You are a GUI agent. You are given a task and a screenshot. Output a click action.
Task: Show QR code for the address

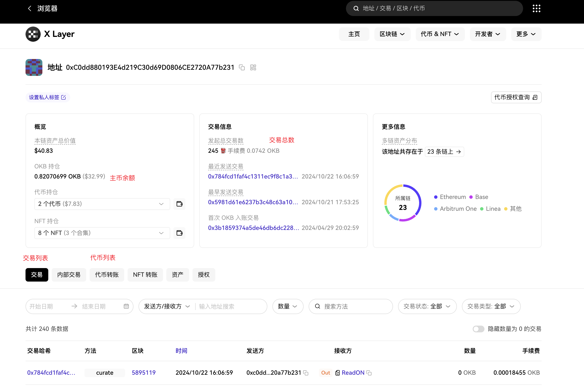(253, 67)
